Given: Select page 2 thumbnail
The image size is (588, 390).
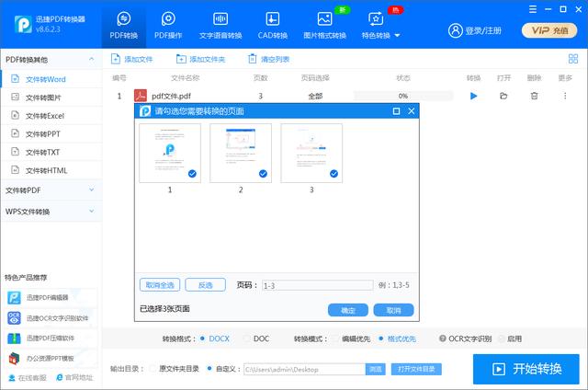Looking at the screenshot, I should coord(241,153).
